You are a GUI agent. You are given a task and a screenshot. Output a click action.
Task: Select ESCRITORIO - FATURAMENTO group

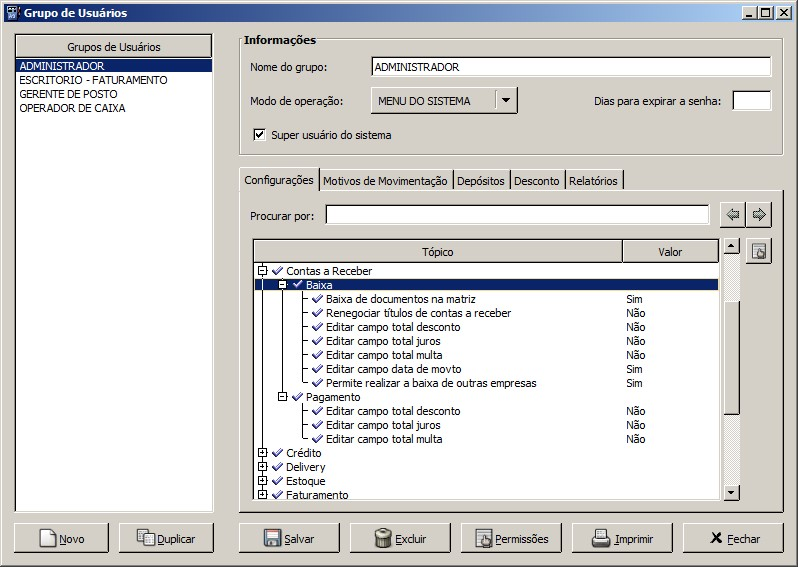[x=114, y=80]
